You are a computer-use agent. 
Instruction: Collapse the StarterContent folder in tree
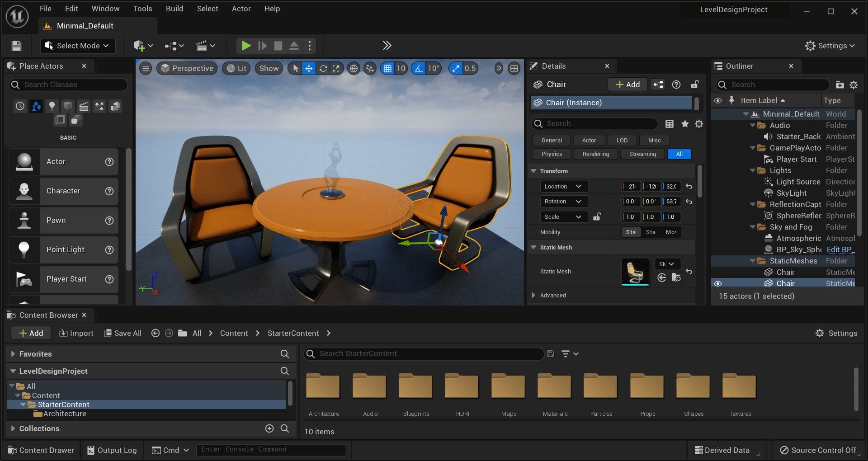[x=23, y=405]
